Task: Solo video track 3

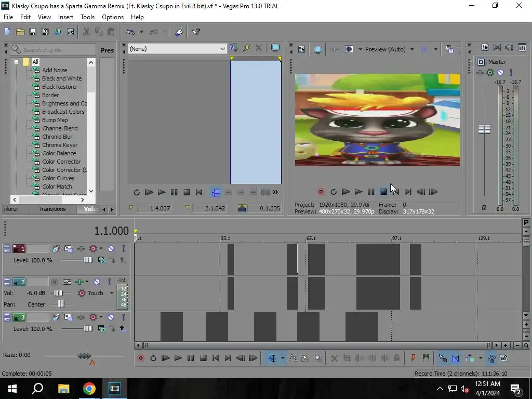Action: (124, 317)
